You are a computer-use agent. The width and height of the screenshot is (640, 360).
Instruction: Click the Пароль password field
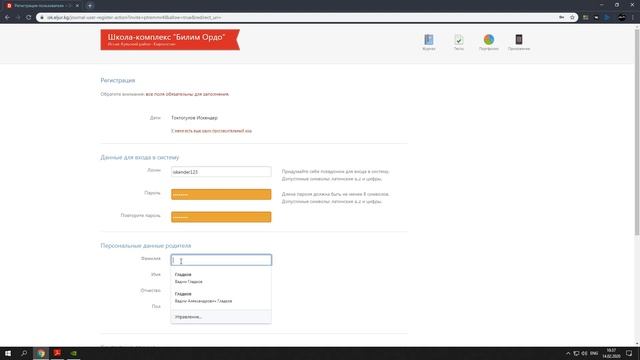(x=221, y=194)
